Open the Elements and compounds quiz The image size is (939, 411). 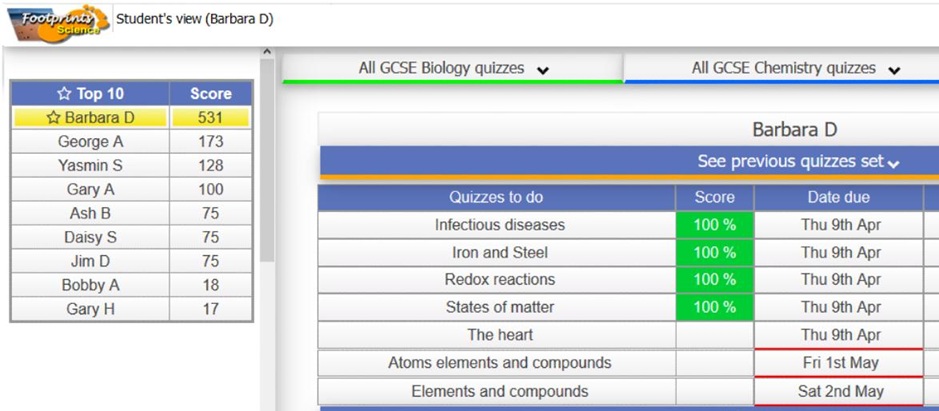coord(499,391)
